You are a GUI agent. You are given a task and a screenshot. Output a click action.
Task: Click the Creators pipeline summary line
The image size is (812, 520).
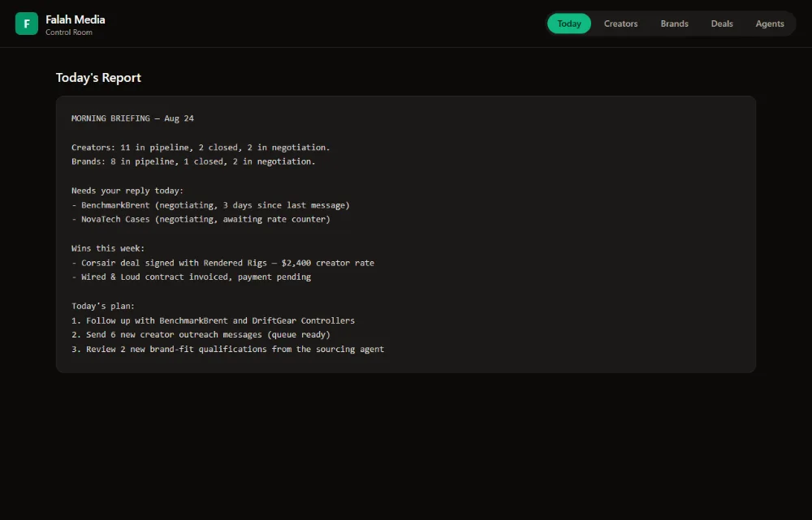tap(201, 148)
